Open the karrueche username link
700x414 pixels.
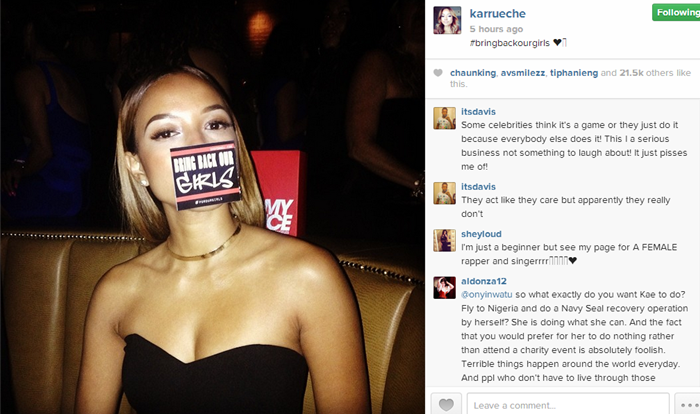tap(497, 14)
